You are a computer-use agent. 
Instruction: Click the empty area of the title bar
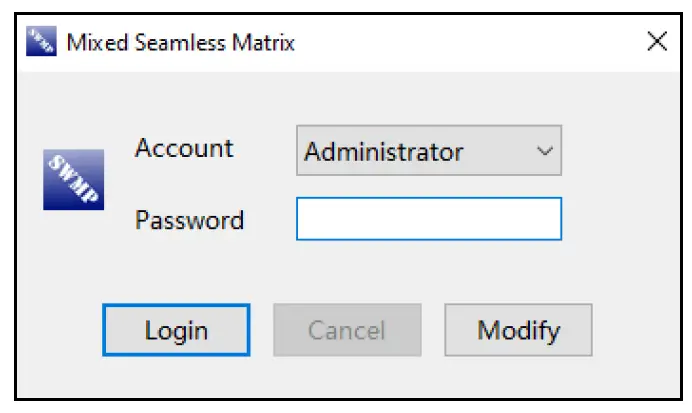(x=470, y=42)
